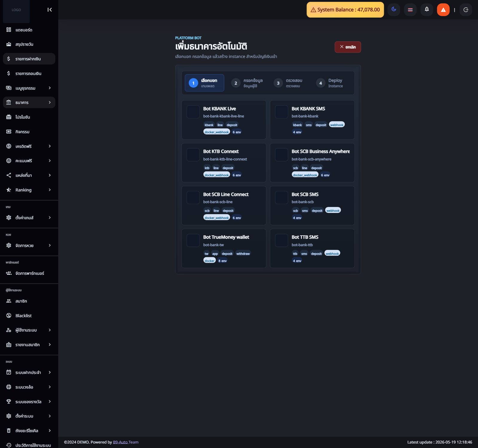The image size is (478, 448).
Task: Click the orange alert avatar icon
Action: point(443,10)
